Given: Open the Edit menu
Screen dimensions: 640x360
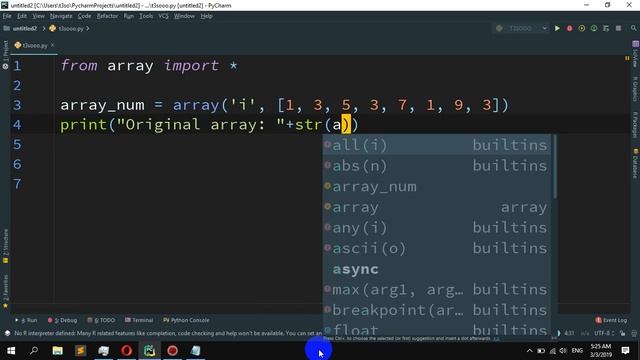Looking at the screenshot, I should coord(22,16).
